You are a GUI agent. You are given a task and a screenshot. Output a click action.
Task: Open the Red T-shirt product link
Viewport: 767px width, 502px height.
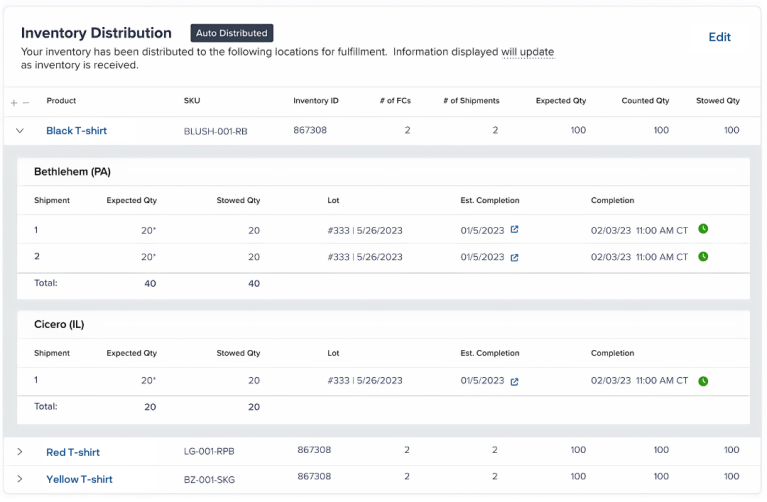[73, 452]
